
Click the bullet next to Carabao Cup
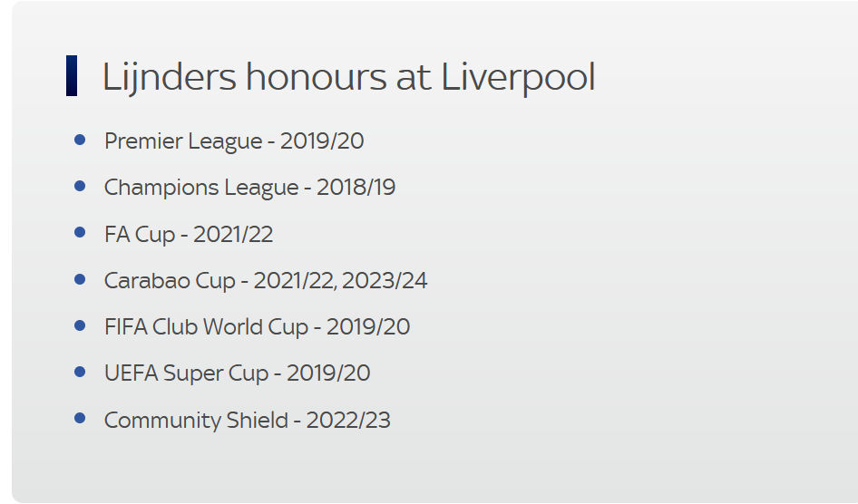[x=80, y=279]
